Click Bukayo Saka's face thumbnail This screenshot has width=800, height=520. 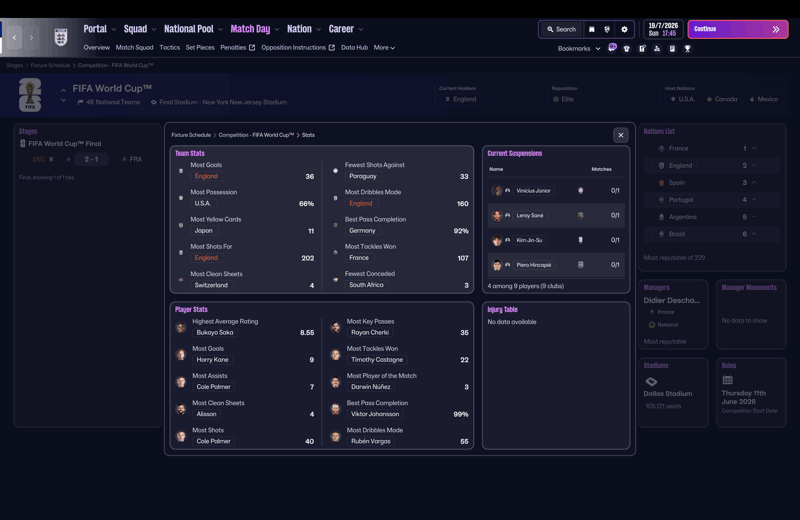pyautogui.click(x=181, y=328)
